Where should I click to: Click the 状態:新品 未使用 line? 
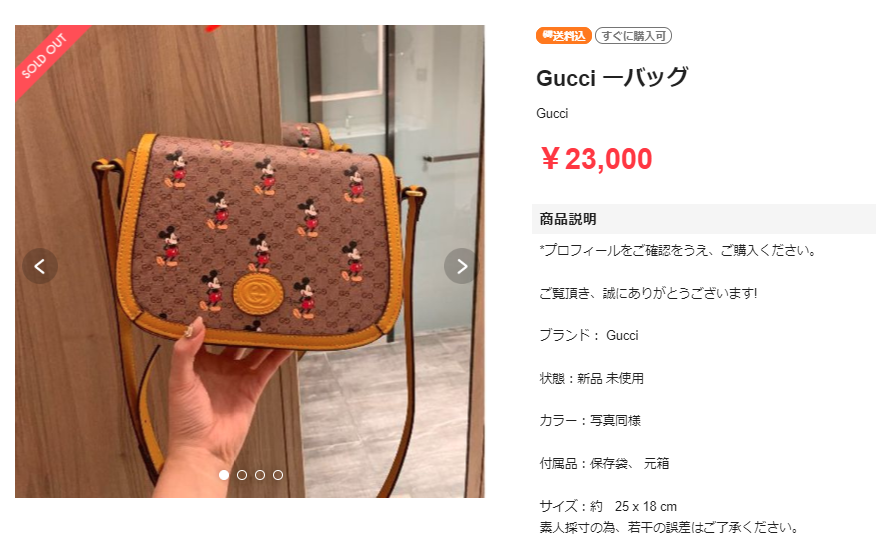[x=592, y=378]
